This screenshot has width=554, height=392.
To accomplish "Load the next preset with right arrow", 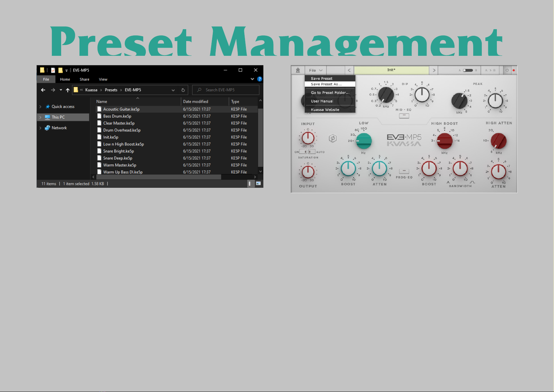I will (x=434, y=70).
